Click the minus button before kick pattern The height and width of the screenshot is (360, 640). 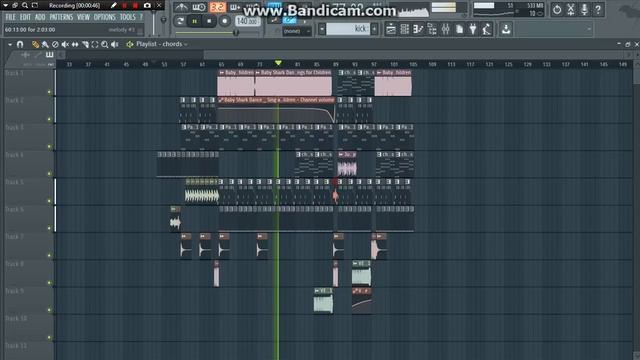click(x=322, y=29)
